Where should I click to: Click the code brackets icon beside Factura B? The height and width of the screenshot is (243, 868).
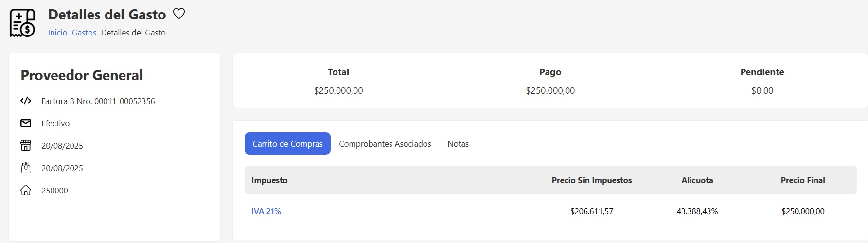(x=26, y=101)
